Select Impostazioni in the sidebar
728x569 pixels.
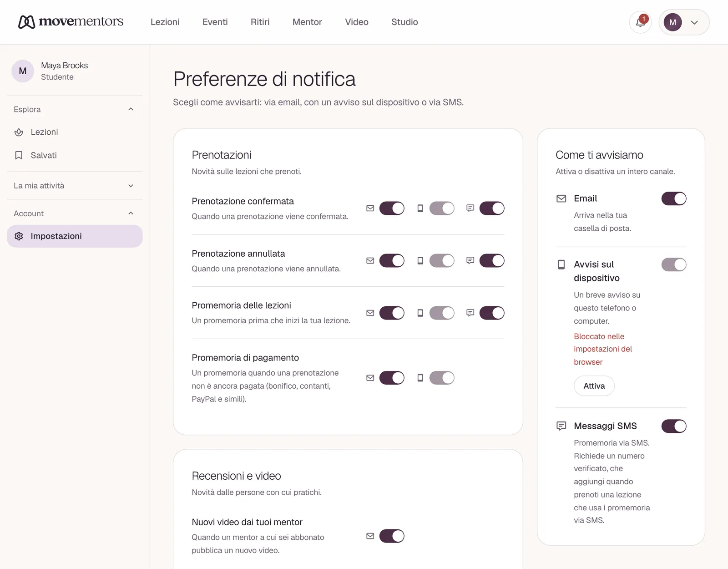coord(75,236)
